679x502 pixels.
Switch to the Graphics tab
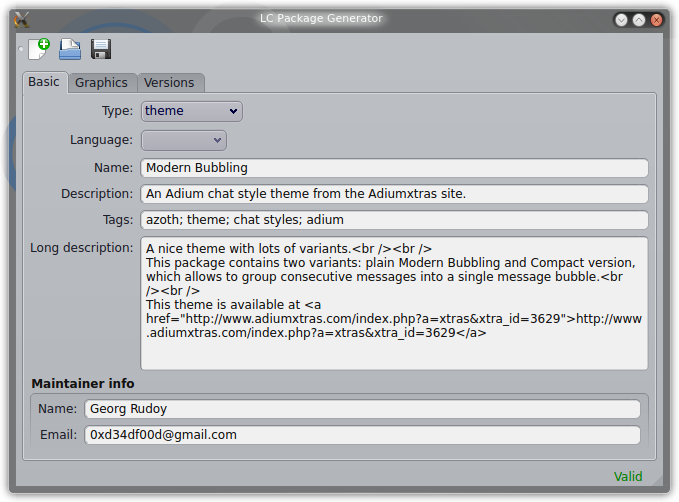(x=101, y=83)
